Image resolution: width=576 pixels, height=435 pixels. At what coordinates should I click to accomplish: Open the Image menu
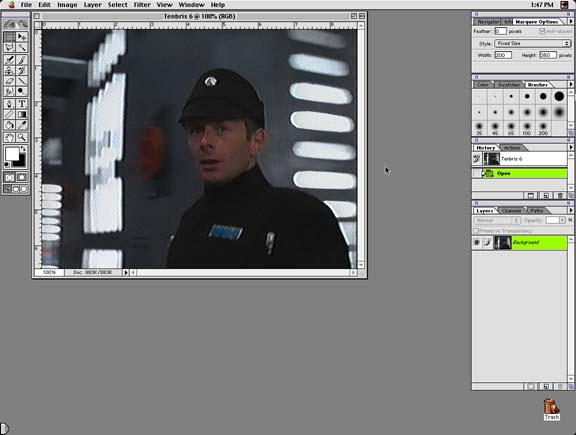pos(67,5)
